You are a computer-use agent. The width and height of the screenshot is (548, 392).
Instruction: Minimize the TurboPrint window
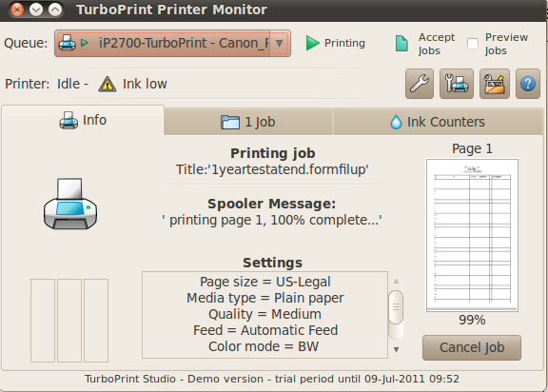pos(36,10)
